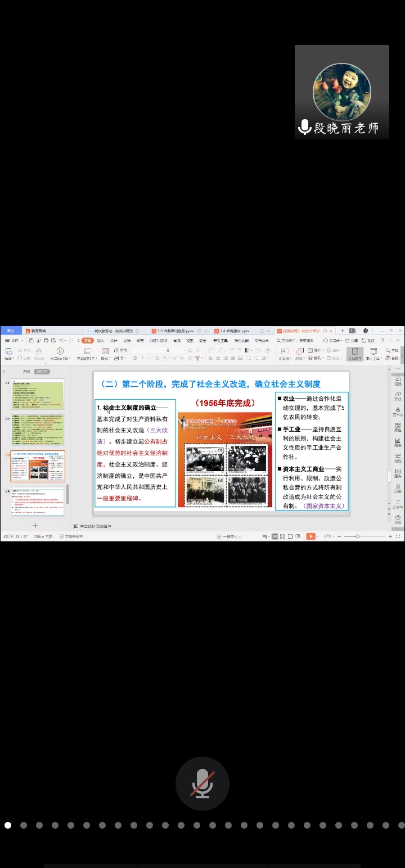The height and width of the screenshot is (868, 405).
Task: Toggle bold text formatting
Action: [135, 358]
